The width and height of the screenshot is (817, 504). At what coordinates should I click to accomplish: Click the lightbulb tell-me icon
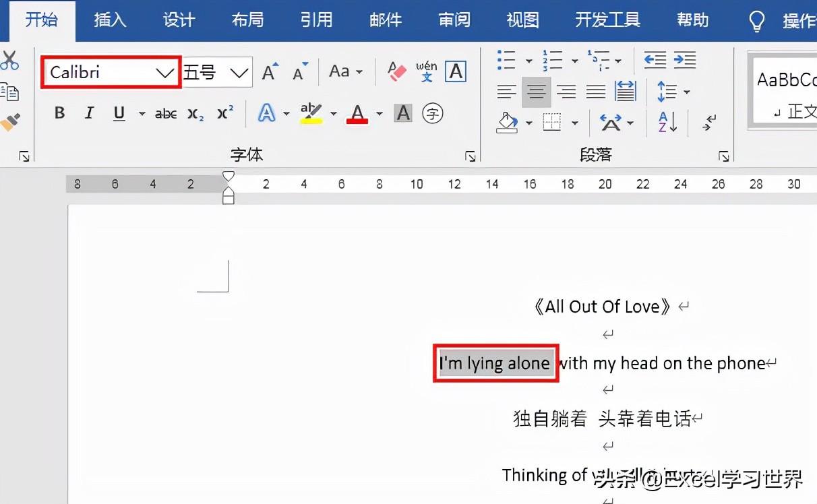click(757, 21)
